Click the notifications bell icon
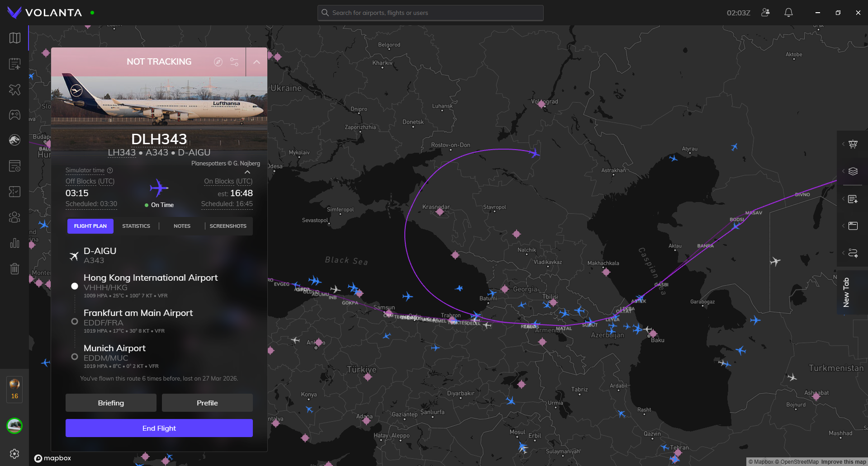 coord(788,13)
